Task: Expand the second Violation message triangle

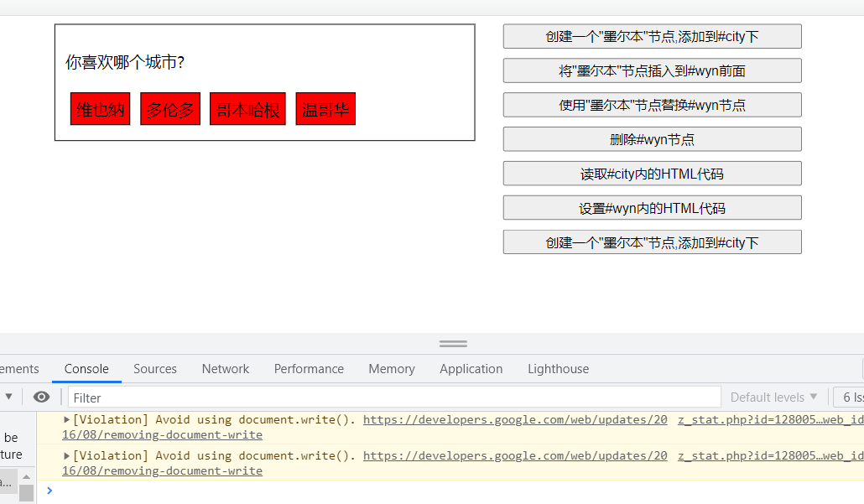Action: [x=66, y=455]
